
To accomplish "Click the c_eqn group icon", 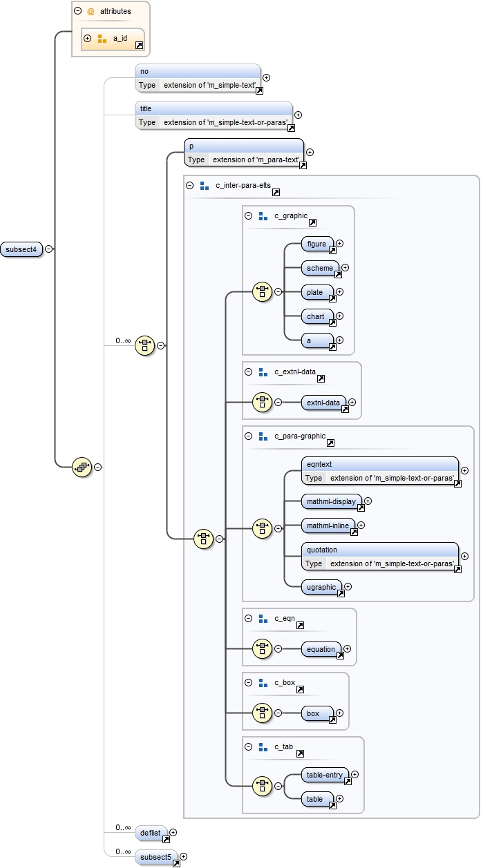I will (263, 618).
